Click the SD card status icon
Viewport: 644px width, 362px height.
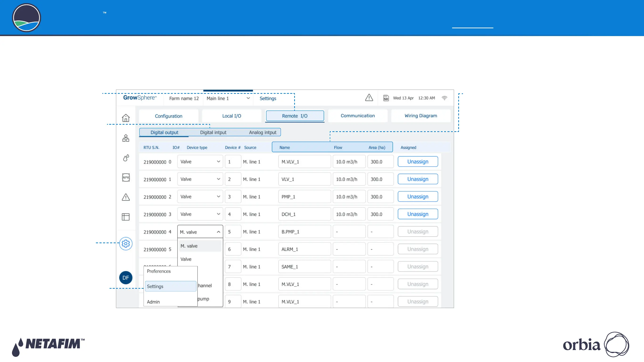386,98
